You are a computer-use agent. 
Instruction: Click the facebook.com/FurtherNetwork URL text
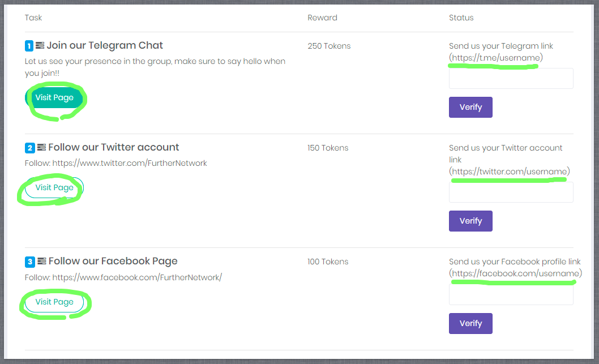(137, 277)
